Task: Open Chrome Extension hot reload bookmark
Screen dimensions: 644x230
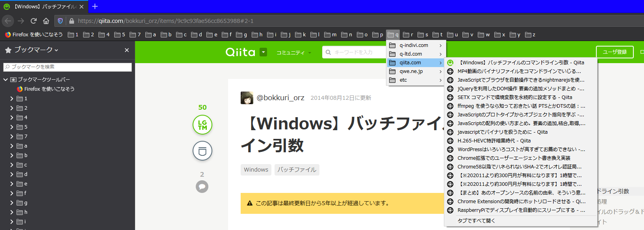Action: (521, 202)
